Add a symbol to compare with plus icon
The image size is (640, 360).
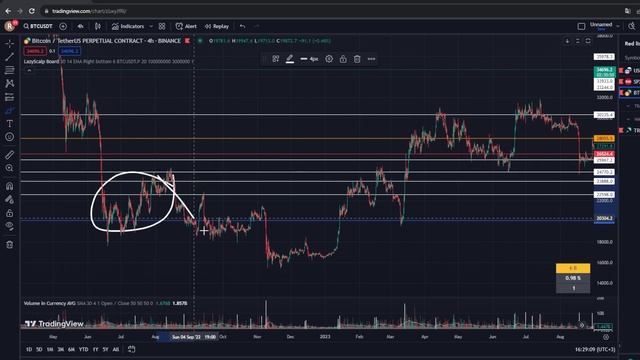[63, 26]
